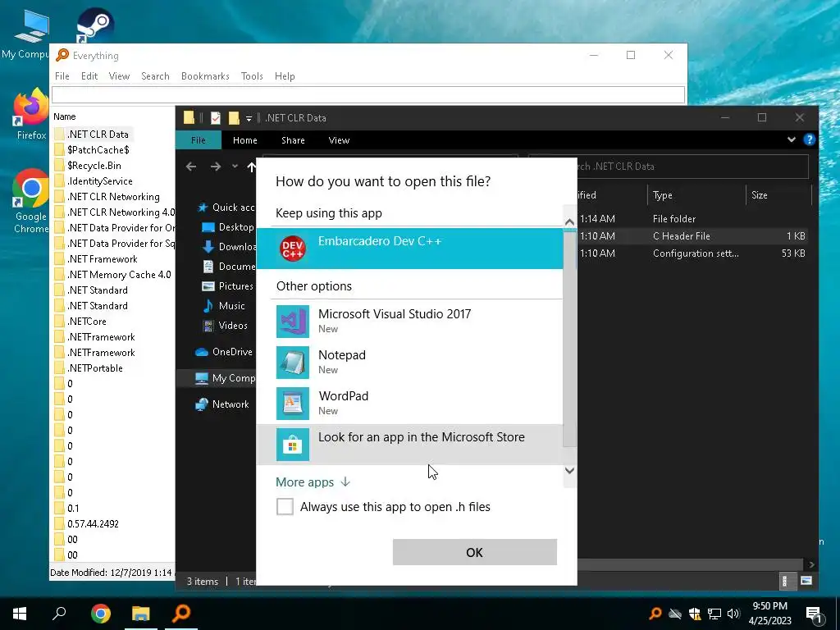Switch Explorer to details view icon
The height and width of the screenshot is (630, 840).
pyautogui.click(x=785, y=581)
